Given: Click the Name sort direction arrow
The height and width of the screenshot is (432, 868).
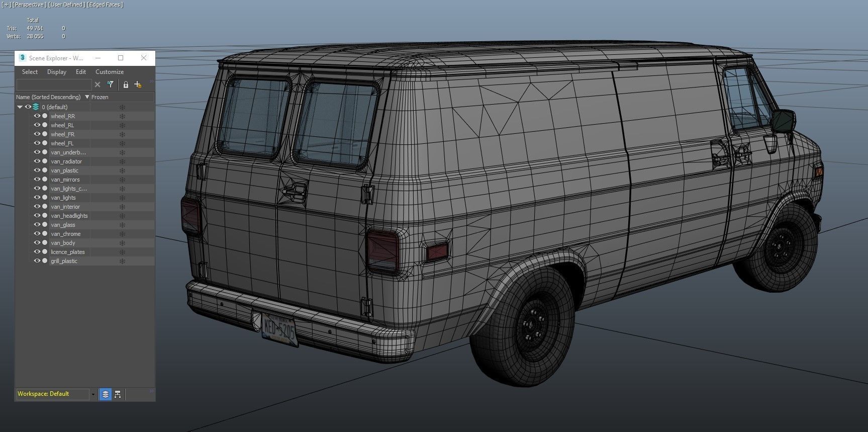Looking at the screenshot, I should tap(87, 97).
